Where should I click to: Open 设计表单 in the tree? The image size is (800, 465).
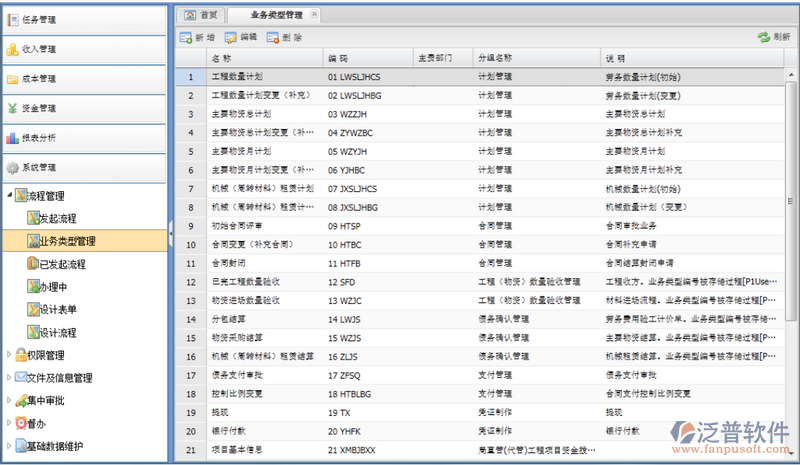[57, 309]
